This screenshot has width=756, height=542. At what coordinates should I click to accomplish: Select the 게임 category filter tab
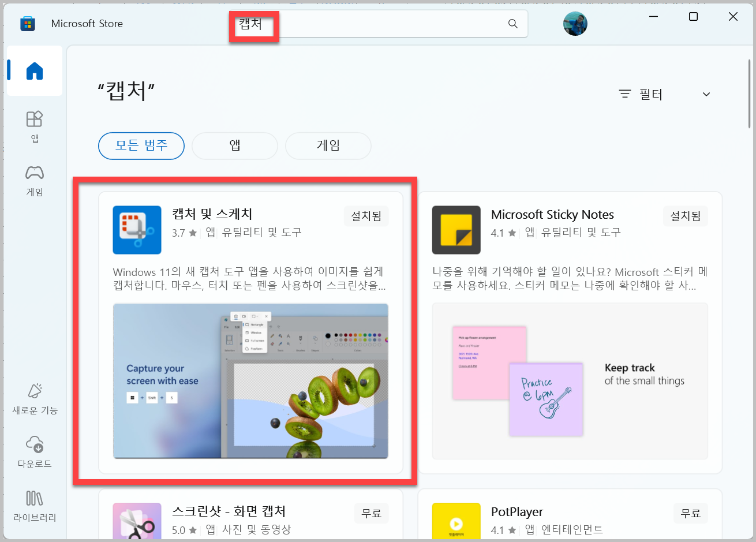pos(328,145)
